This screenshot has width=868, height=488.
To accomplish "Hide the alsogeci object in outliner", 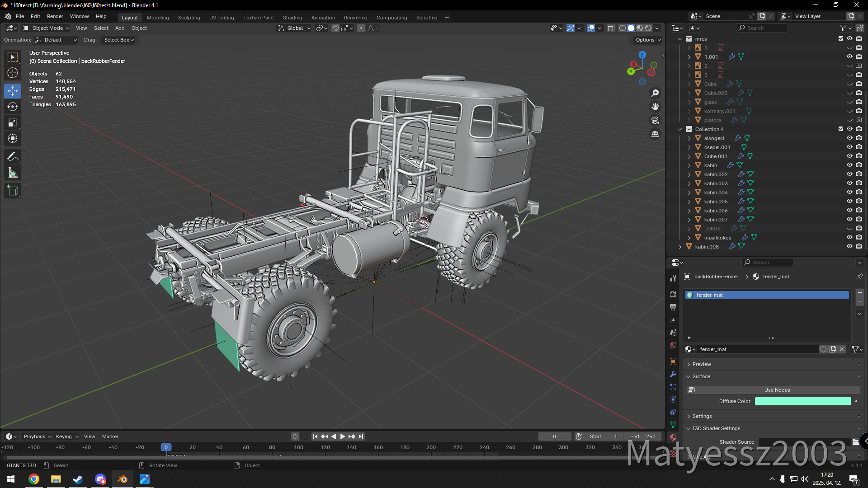I will pos(849,138).
